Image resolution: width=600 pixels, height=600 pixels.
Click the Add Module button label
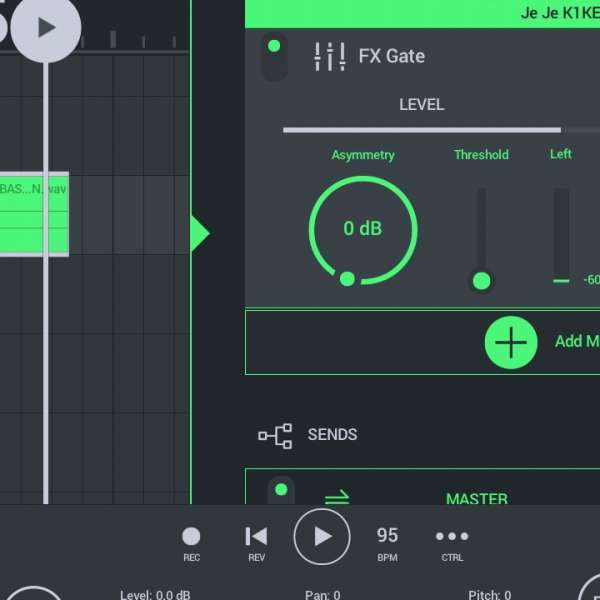[576, 342]
